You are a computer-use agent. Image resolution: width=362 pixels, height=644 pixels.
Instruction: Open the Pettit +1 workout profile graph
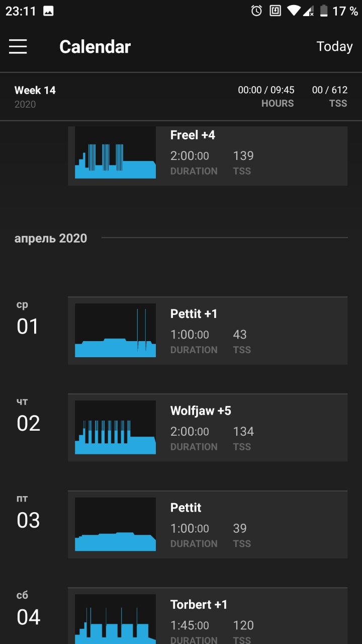point(115,330)
